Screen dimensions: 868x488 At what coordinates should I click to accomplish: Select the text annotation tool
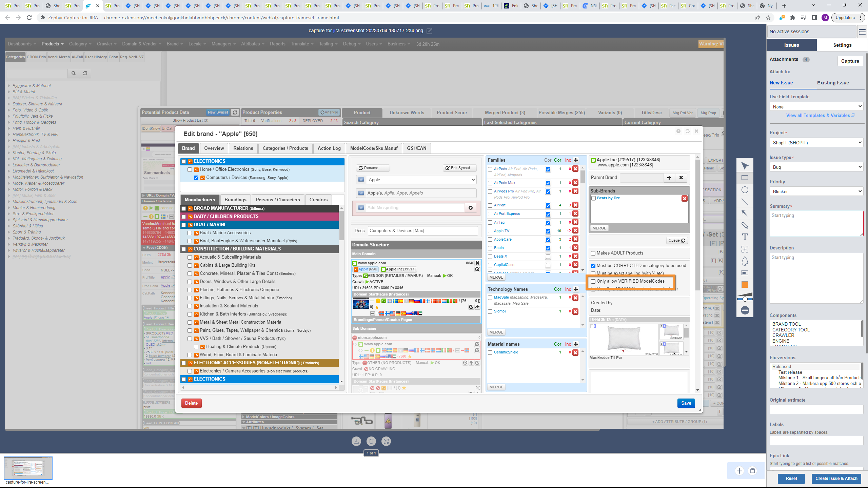coord(745,237)
